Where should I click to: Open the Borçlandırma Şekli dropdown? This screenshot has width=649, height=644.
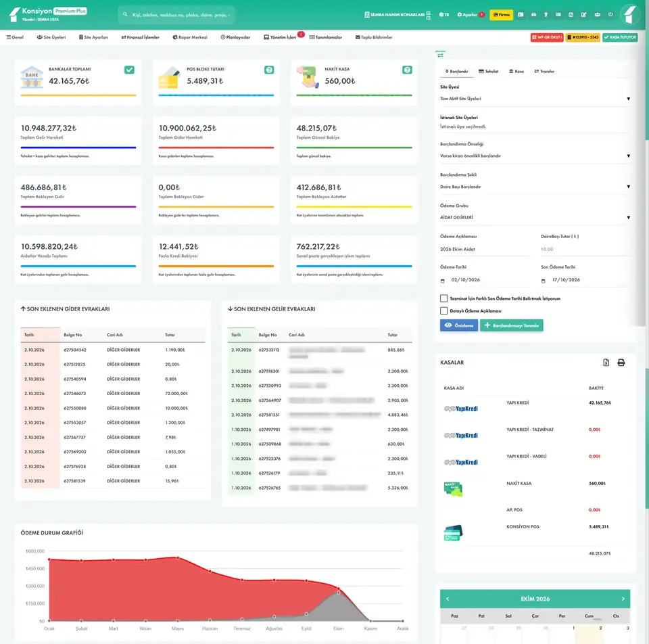(x=535, y=187)
